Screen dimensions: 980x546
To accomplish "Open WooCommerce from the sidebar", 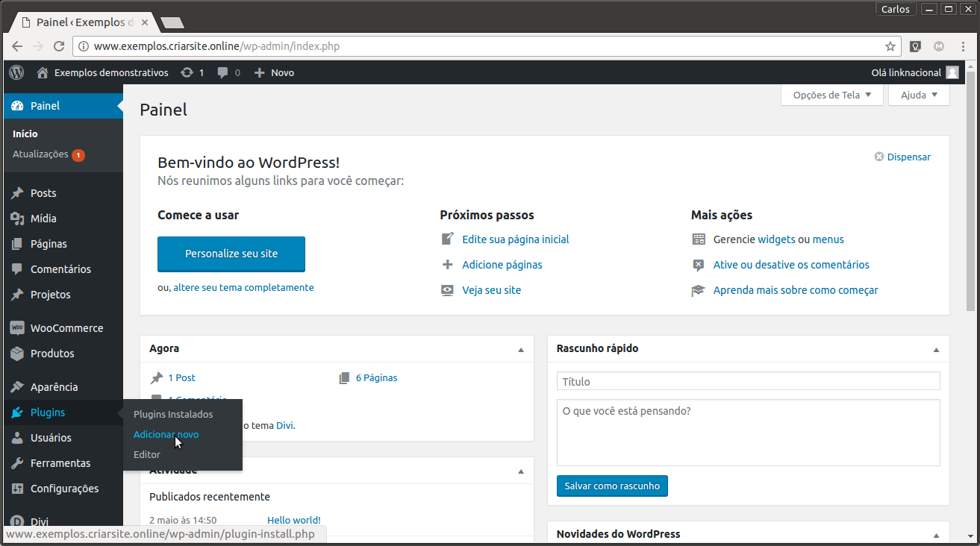I will point(66,328).
